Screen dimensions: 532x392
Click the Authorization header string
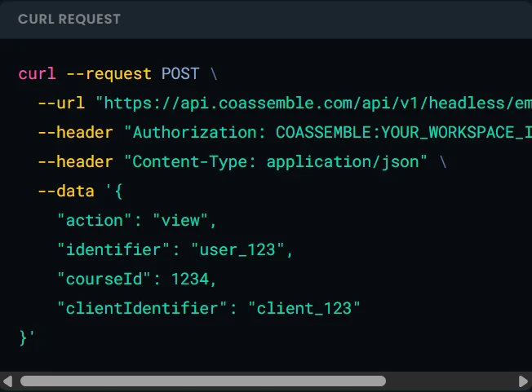[328, 133]
